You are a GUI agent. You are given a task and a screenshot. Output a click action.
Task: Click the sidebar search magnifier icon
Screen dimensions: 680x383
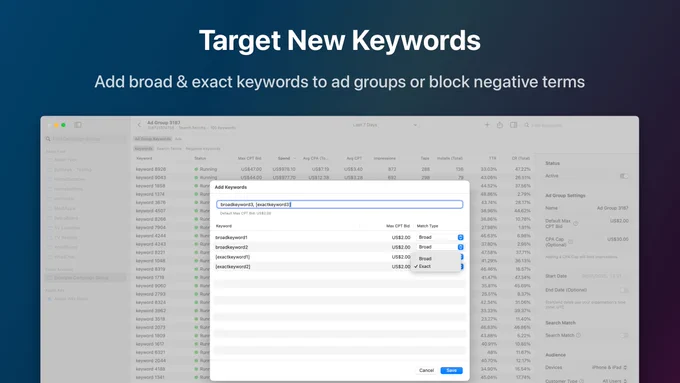pyautogui.click(x=48, y=139)
